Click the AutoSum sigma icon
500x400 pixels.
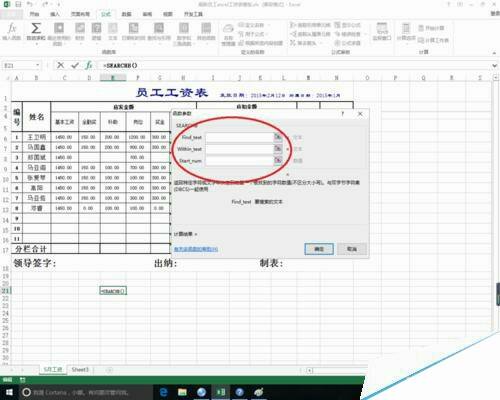[36, 29]
